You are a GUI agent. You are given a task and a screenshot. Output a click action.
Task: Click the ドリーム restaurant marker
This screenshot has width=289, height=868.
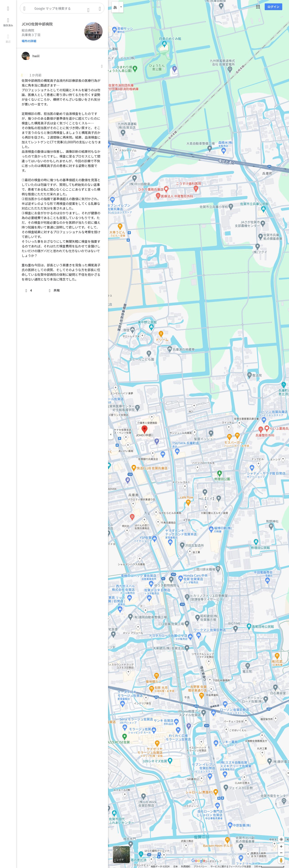(x=161, y=334)
